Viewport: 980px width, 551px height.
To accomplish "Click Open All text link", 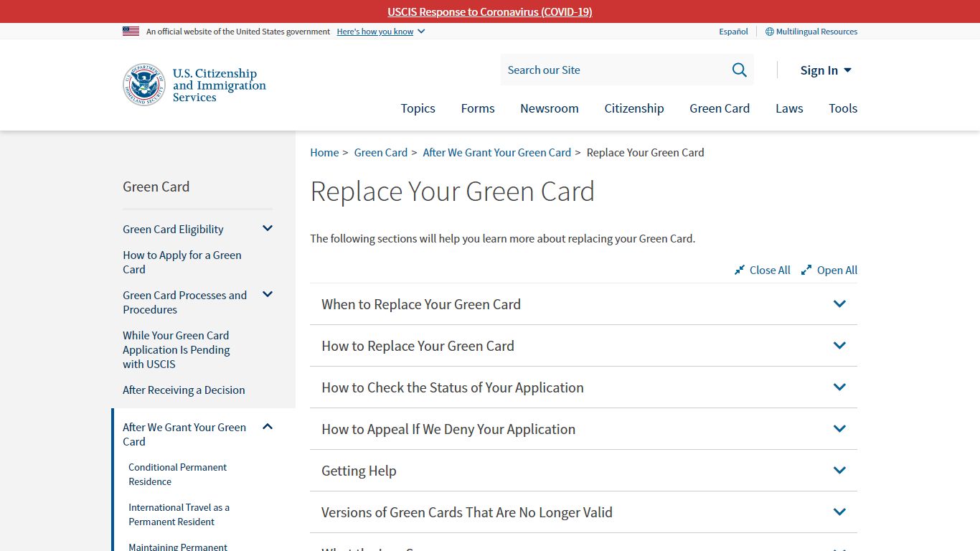I will [x=837, y=270].
